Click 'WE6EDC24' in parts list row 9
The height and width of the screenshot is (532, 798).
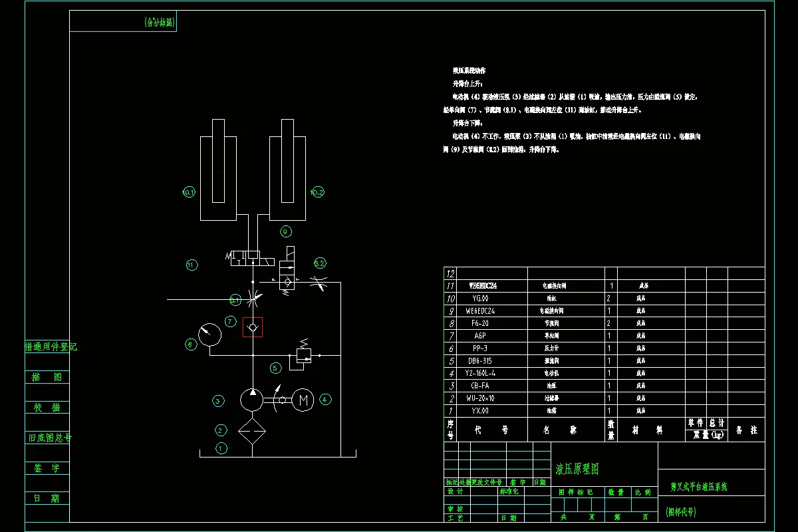click(x=480, y=311)
